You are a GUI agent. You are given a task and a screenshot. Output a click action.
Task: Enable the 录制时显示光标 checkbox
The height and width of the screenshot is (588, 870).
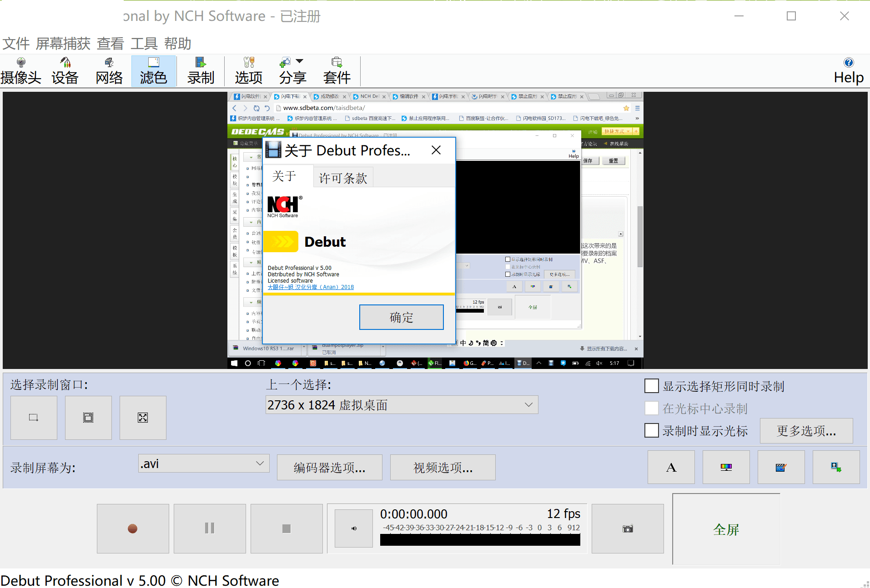click(x=652, y=430)
